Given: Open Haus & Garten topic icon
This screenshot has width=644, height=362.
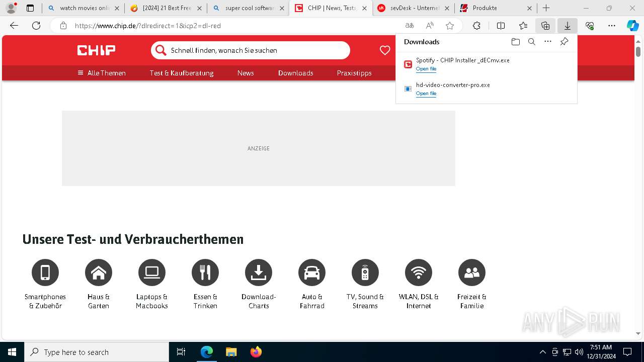Looking at the screenshot, I should click(x=99, y=273).
